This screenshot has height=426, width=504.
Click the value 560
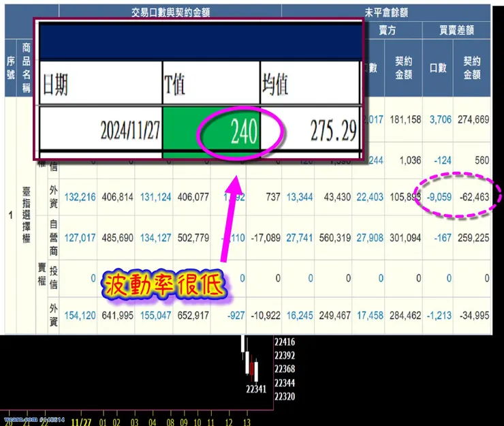pos(482,160)
